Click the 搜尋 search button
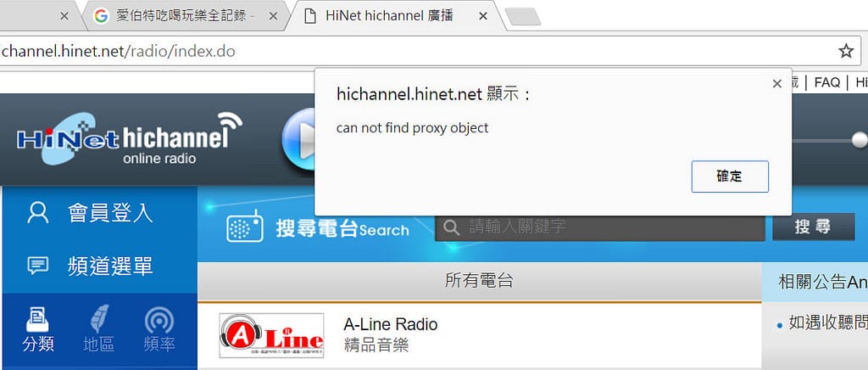Screen dimensions: 868x370 [813, 227]
